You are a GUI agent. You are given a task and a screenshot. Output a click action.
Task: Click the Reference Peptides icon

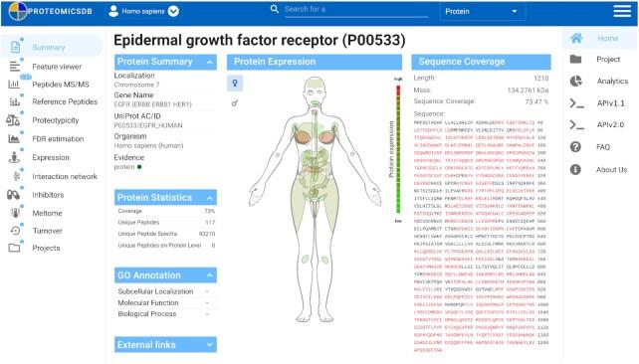pos(15,101)
